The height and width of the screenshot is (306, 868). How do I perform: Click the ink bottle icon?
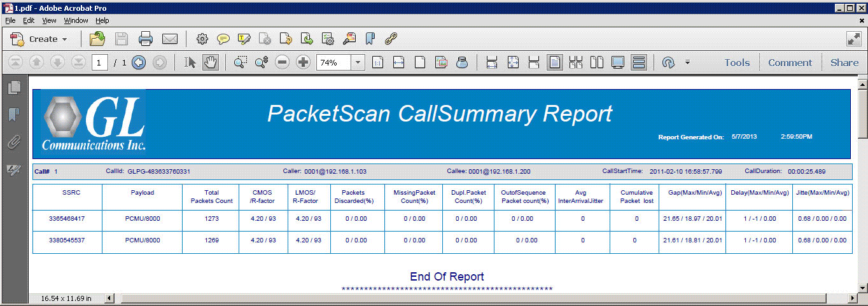(462, 62)
